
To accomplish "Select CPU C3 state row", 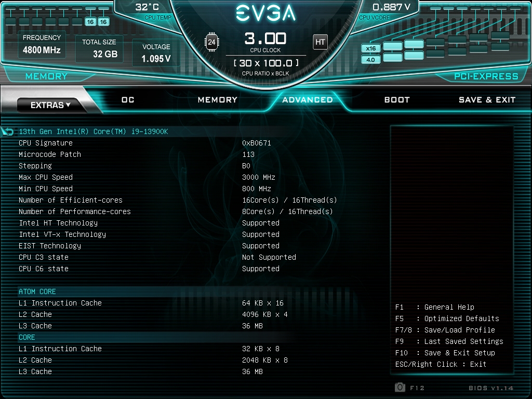I will (178, 257).
